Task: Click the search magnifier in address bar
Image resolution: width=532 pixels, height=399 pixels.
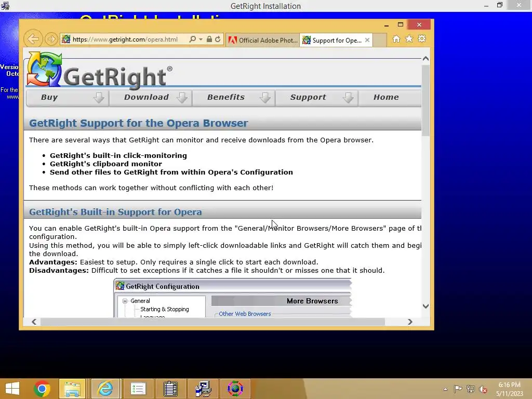Action: 192,39
